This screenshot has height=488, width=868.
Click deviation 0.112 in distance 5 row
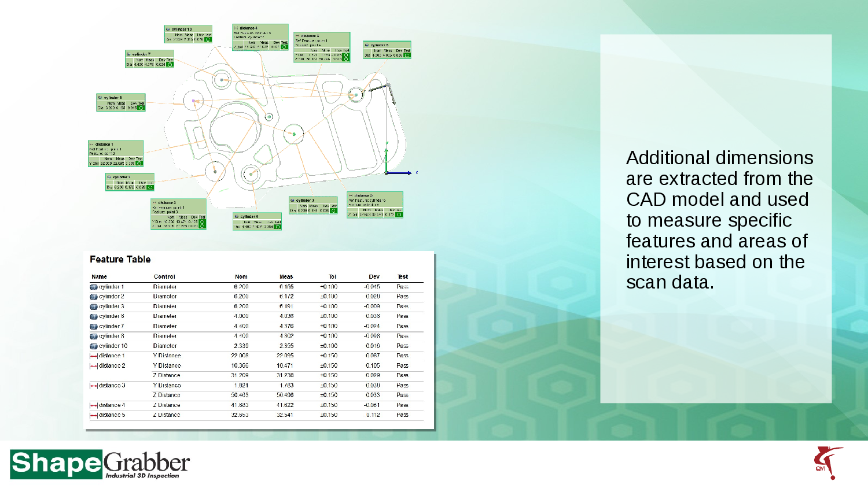click(x=373, y=415)
